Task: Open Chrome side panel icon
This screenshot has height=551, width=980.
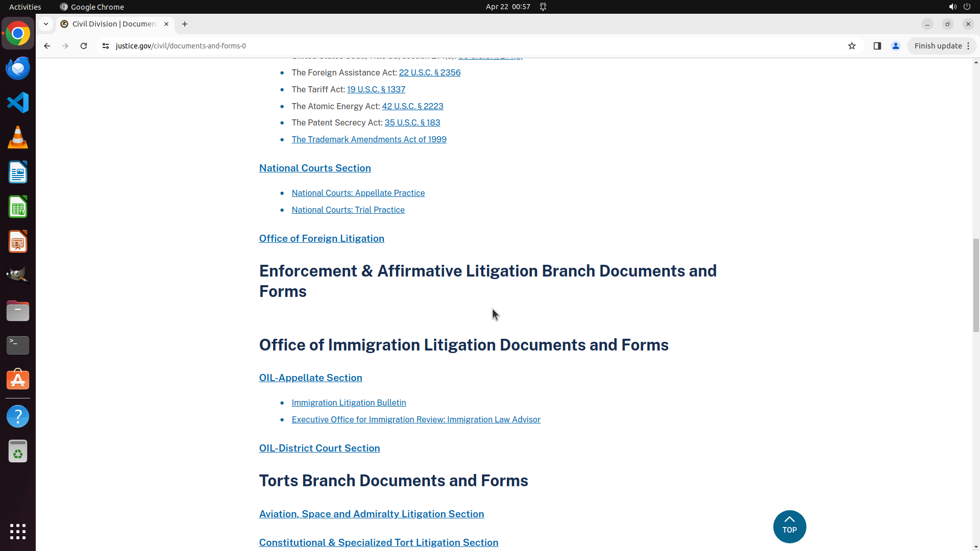Action: tap(877, 46)
